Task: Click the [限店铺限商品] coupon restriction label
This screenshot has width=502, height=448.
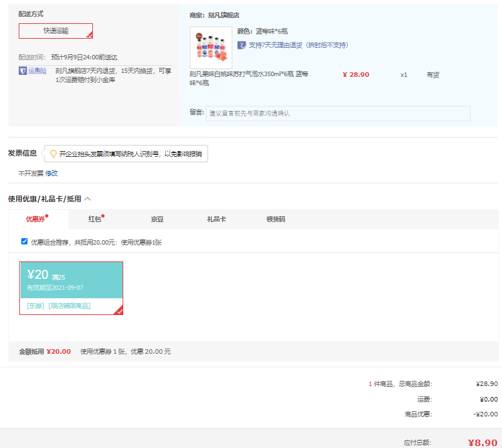Action: tap(70, 306)
